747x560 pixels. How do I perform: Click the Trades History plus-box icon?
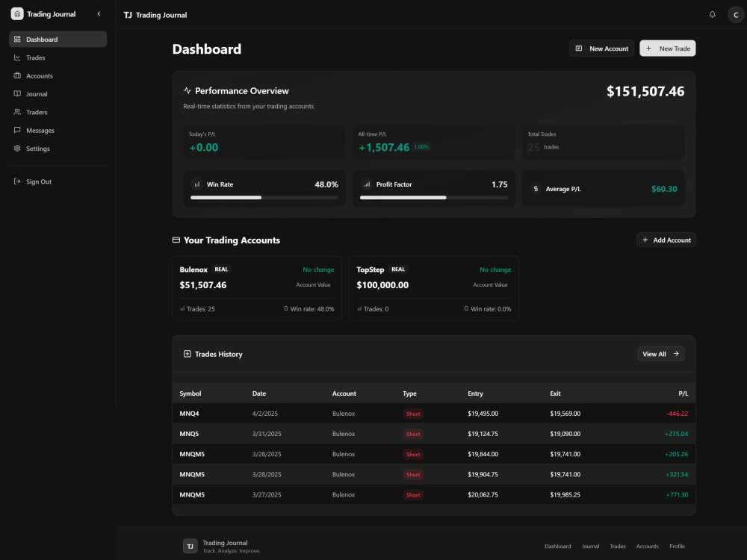coord(187,354)
